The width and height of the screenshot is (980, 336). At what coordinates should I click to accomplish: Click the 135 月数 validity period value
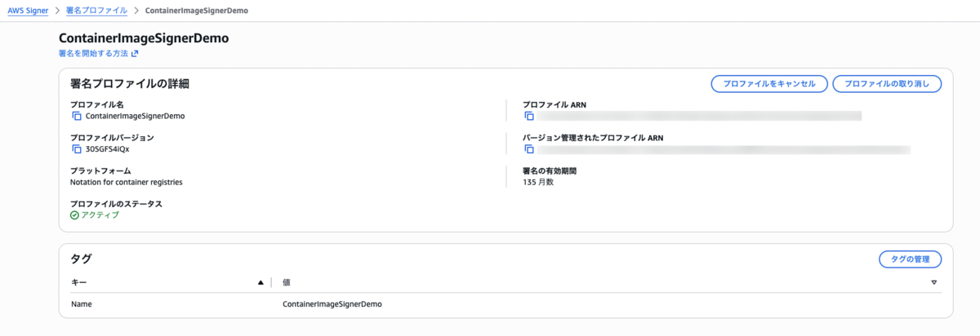(539, 182)
